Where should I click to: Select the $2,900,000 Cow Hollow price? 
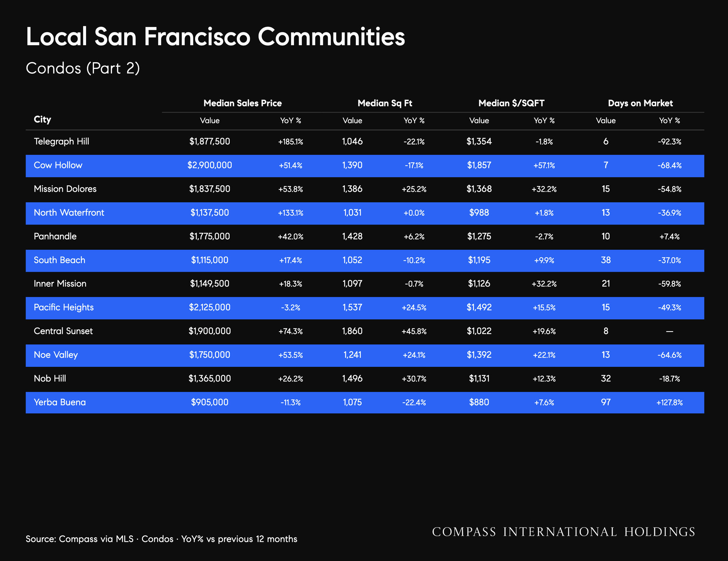click(x=210, y=165)
